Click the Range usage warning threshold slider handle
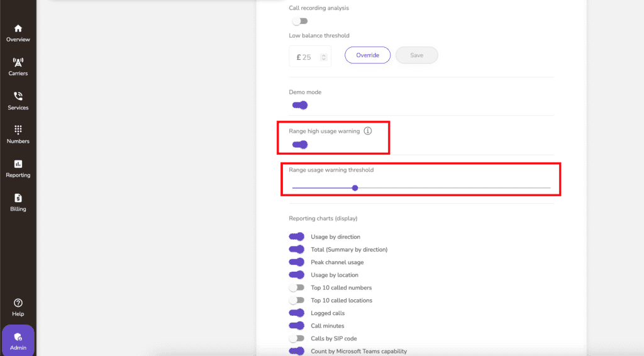This screenshot has height=356, width=644. pos(355,188)
